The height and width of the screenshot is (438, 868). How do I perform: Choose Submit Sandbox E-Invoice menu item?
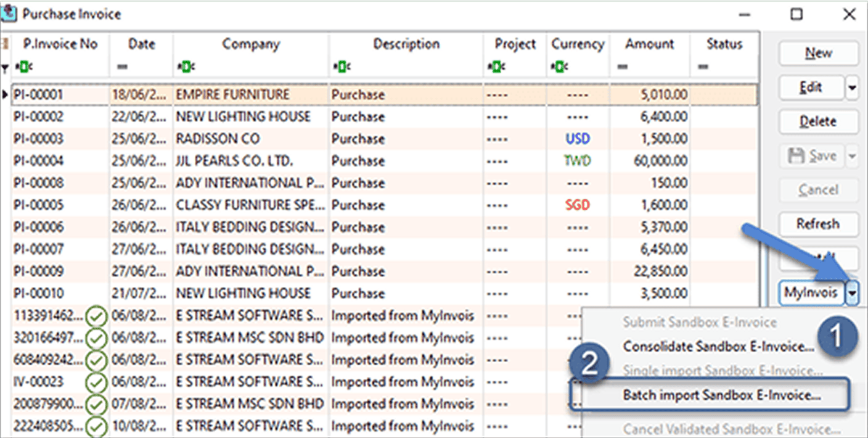click(x=700, y=322)
